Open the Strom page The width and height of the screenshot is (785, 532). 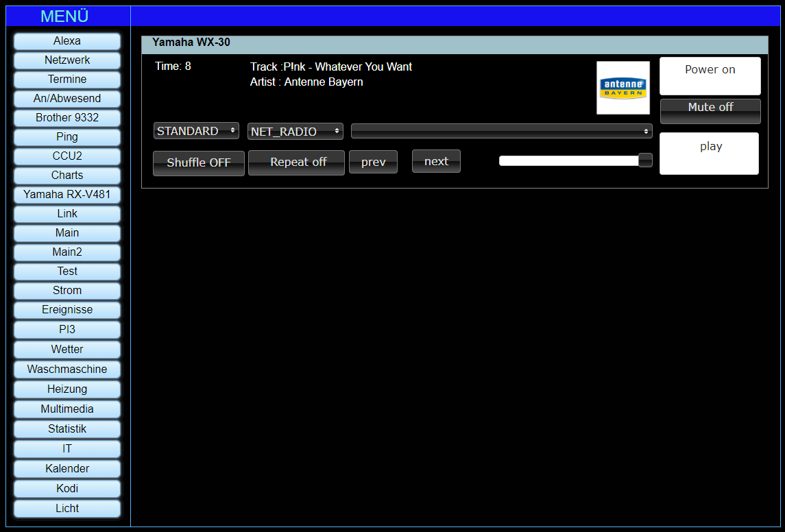[x=67, y=291]
